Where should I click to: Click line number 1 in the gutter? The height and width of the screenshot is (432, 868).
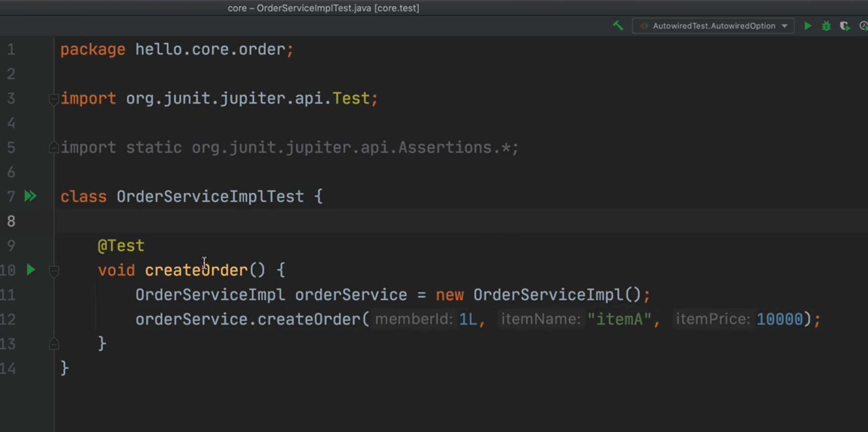pyautogui.click(x=11, y=49)
